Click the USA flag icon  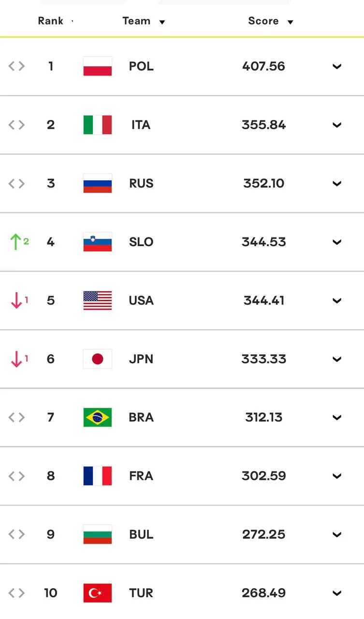point(98,300)
